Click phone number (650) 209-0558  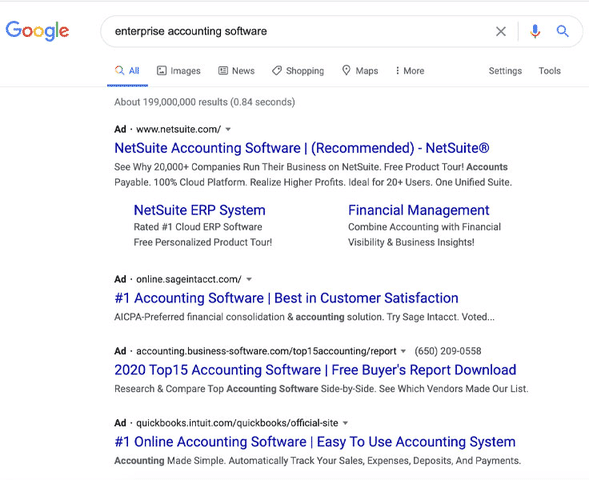coord(448,351)
